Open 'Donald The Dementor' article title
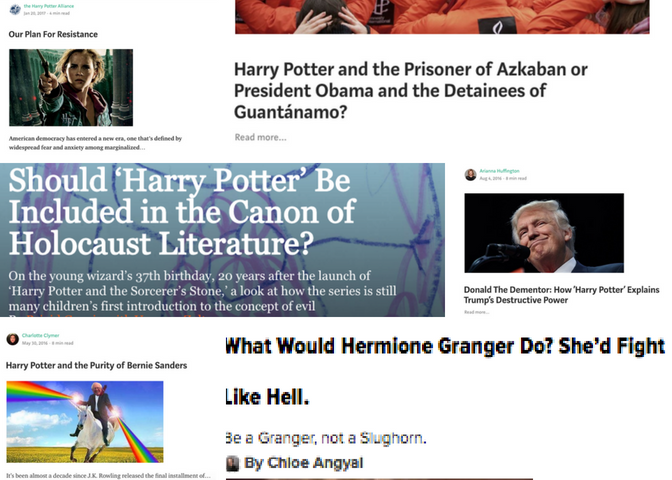The width and height of the screenshot is (672, 480). pyautogui.click(x=561, y=295)
